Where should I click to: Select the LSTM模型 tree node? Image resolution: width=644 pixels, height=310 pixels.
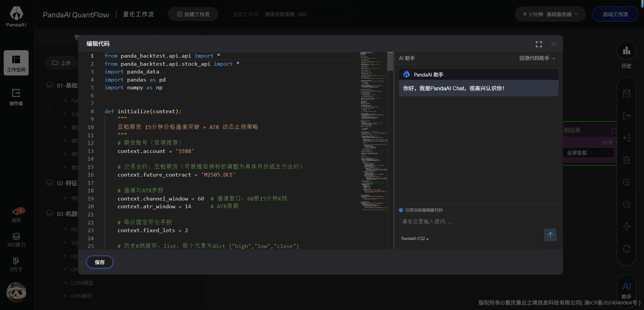click(82, 283)
